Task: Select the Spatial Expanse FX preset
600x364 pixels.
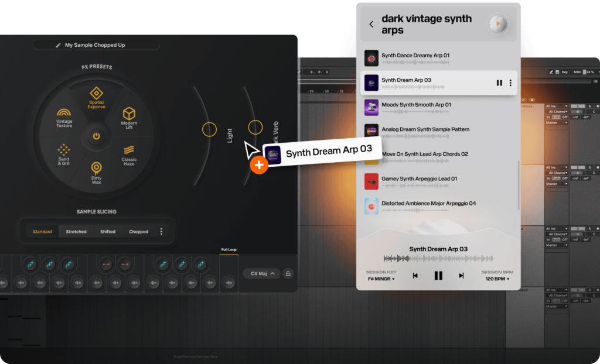Action: pyautogui.click(x=96, y=97)
